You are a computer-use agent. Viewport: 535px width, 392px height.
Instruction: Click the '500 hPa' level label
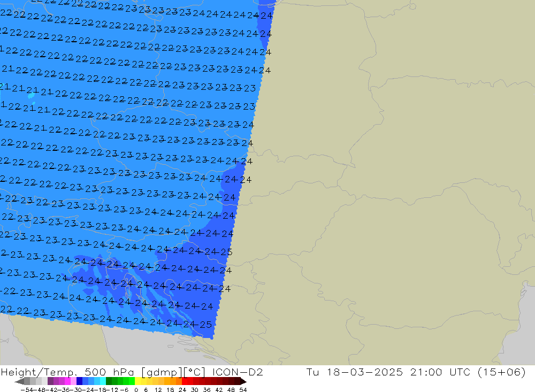click(x=110, y=372)
